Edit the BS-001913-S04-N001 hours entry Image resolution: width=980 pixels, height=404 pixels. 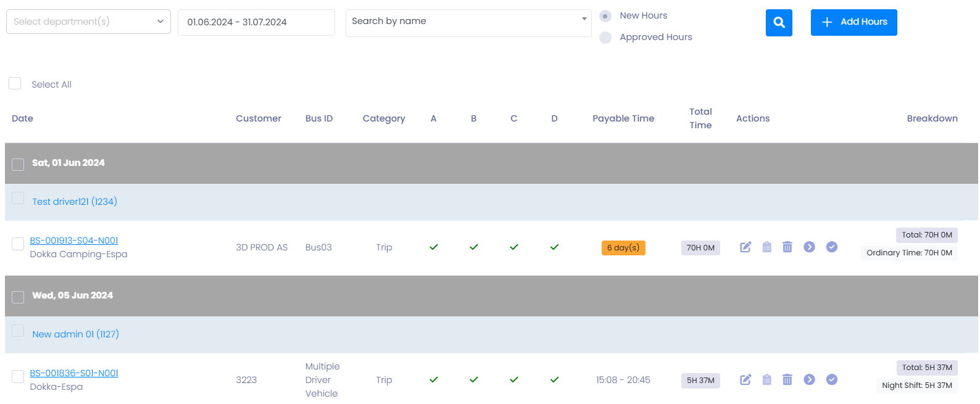745,247
